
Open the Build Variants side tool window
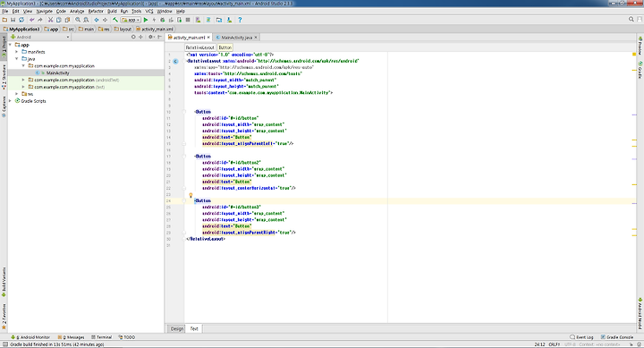coord(4,283)
